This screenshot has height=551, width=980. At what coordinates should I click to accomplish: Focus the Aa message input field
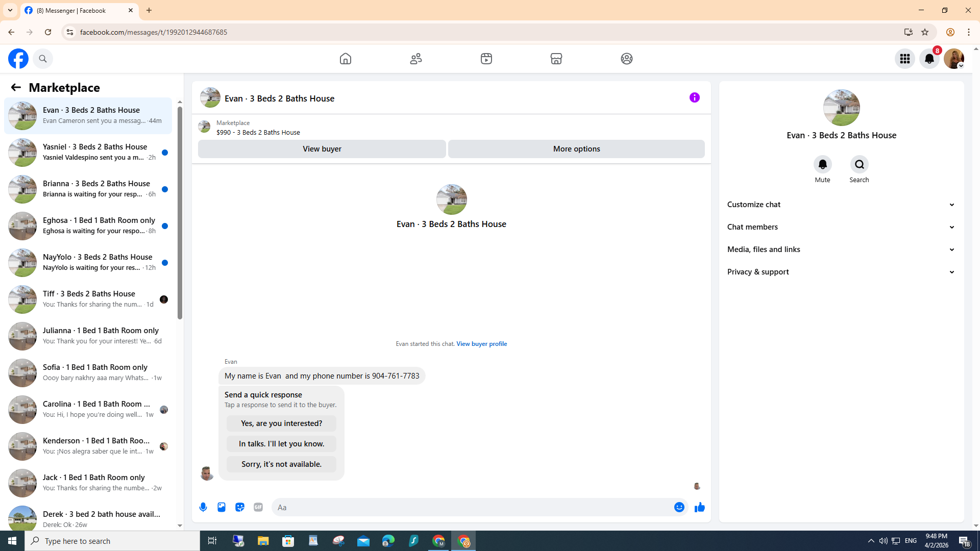(x=472, y=507)
